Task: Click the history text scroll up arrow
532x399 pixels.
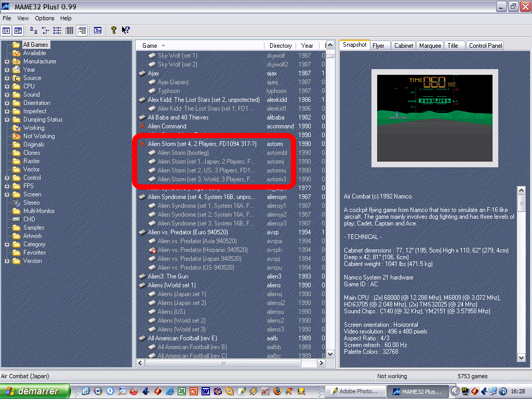Action: click(x=521, y=190)
